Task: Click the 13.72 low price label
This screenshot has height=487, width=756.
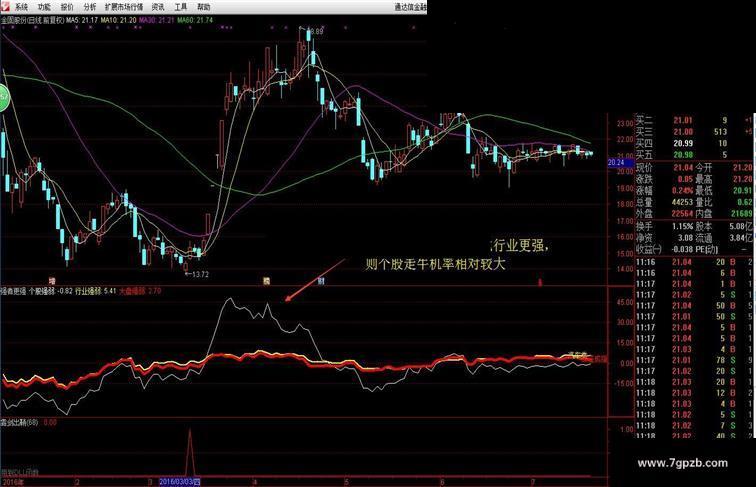Action: coord(197,274)
